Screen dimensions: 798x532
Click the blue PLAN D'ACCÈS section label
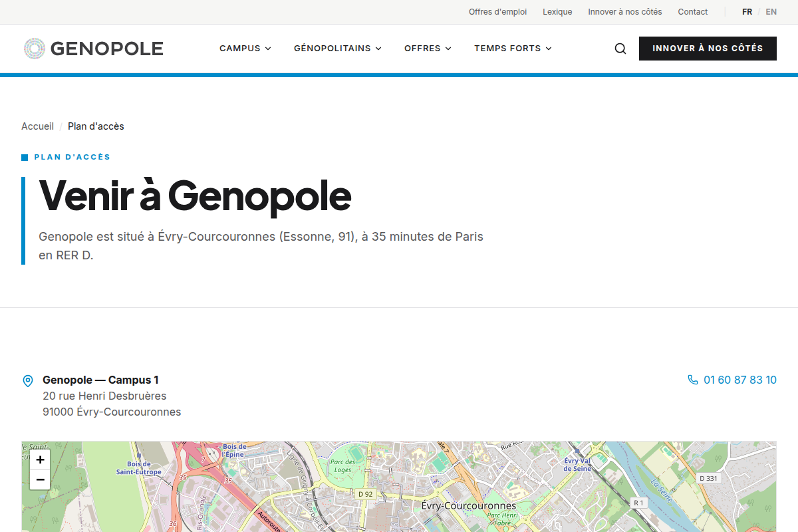click(x=72, y=158)
